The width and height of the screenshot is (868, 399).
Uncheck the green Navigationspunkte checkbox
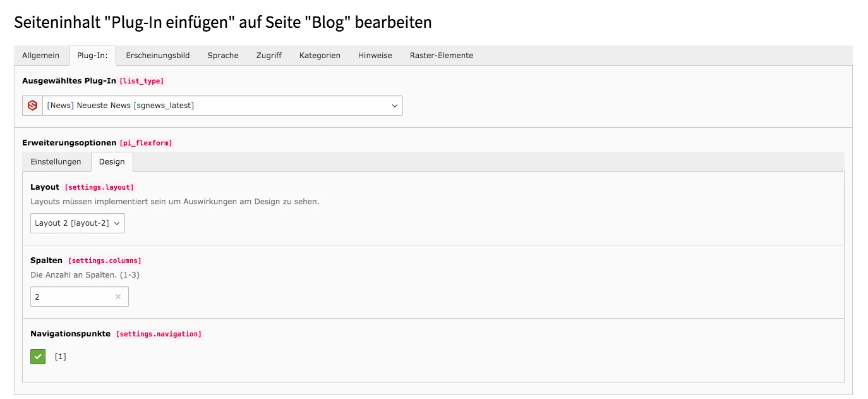[37, 356]
